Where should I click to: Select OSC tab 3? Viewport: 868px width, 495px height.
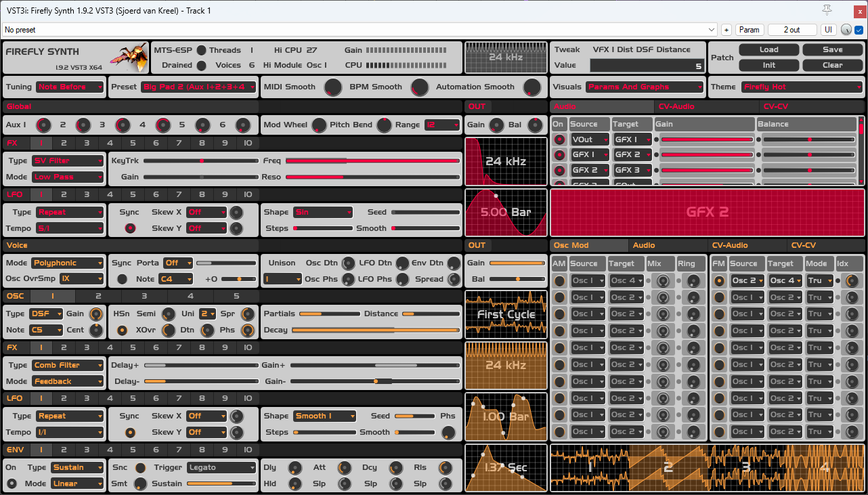coord(144,296)
